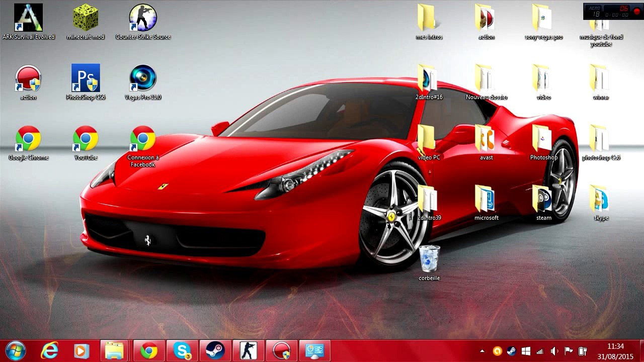Screen dimensions: 644x362
Task: Click the Internet Explorer taskbar icon
Action: click(49, 350)
